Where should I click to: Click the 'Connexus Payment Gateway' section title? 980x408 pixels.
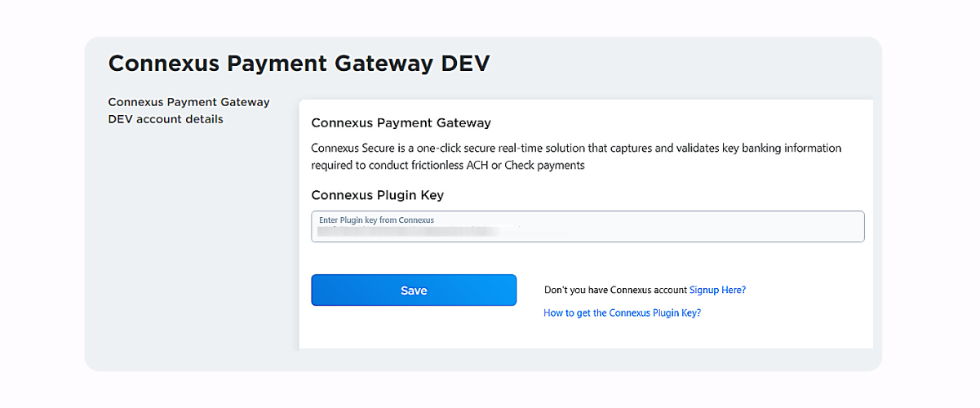pyautogui.click(x=401, y=123)
